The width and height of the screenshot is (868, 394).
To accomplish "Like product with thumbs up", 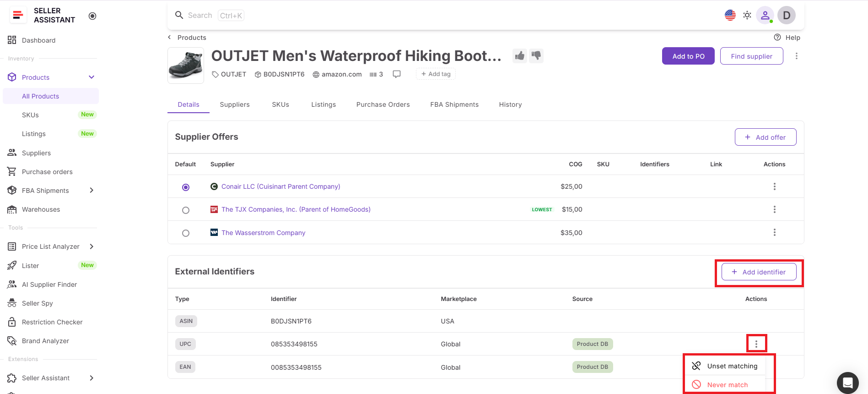I will tap(520, 56).
